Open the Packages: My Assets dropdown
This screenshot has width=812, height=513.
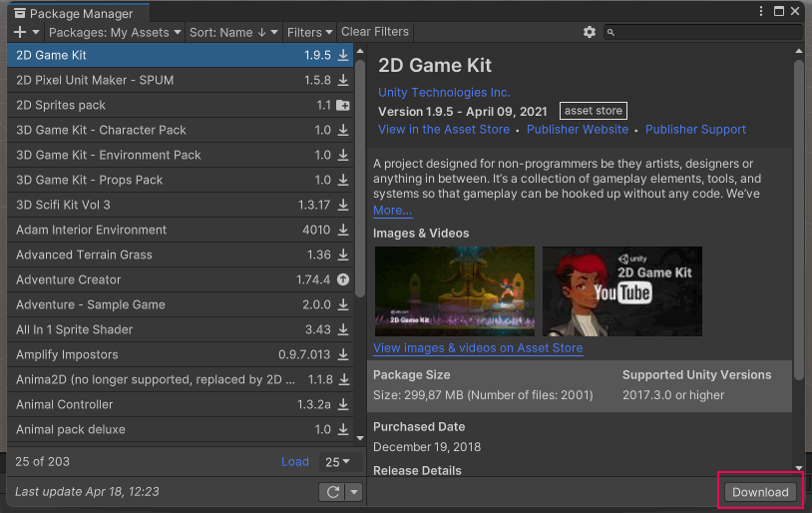(116, 32)
